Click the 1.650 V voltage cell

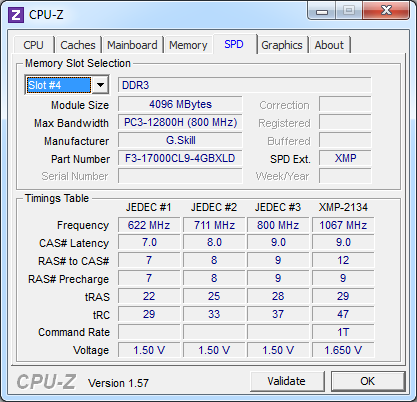[343, 350]
